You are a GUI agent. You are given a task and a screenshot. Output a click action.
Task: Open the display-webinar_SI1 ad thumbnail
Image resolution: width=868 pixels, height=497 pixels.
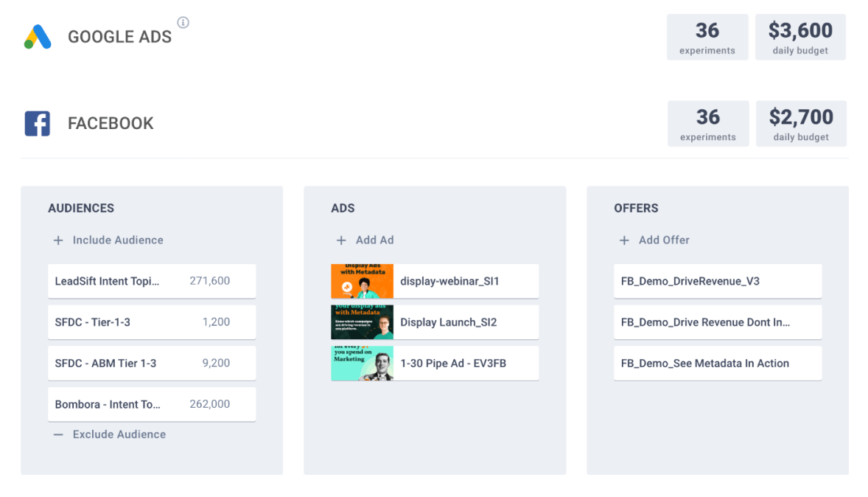tap(362, 281)
